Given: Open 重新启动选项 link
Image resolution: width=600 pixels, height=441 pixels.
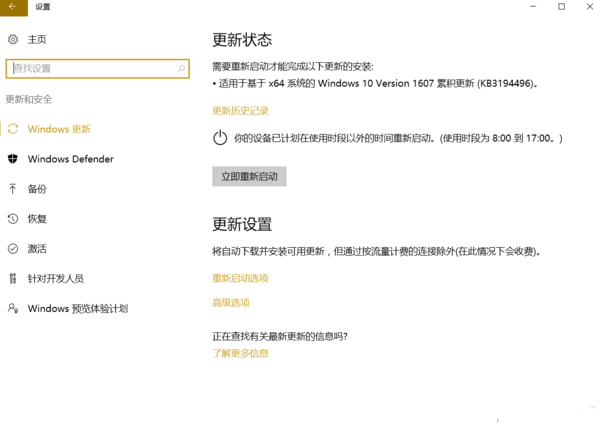Looking at the screenshot, I should point(240,278).
